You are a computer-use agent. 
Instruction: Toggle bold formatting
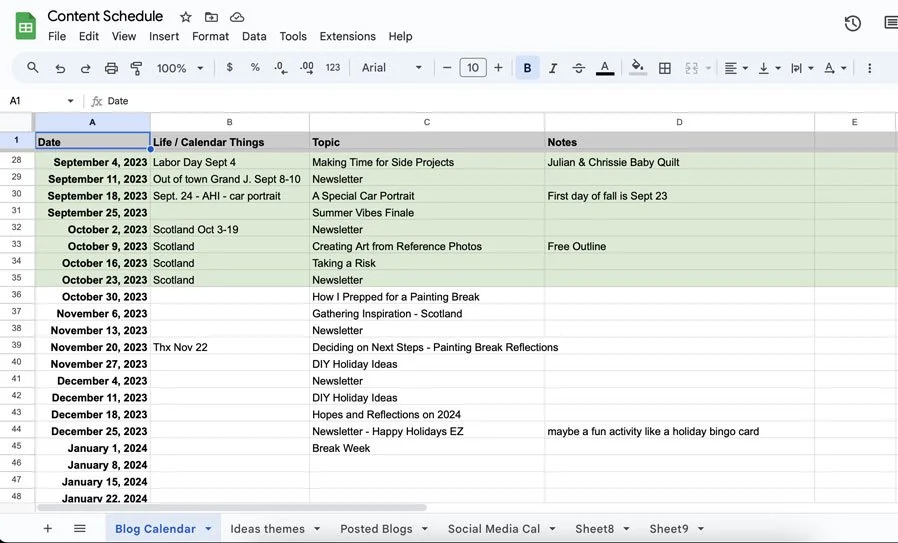click(x=527, y=68)
